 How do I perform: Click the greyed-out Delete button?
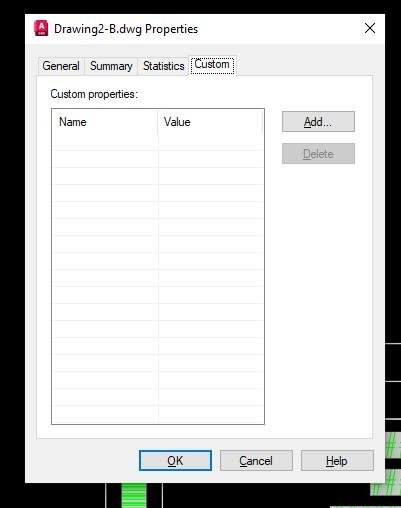click(x=318, y=154)
